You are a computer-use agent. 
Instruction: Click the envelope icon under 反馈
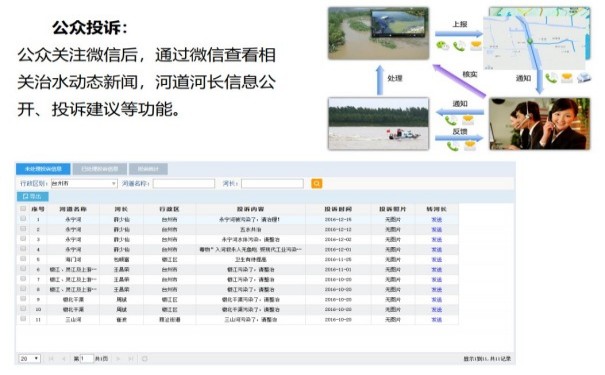(x=470, y=145)
